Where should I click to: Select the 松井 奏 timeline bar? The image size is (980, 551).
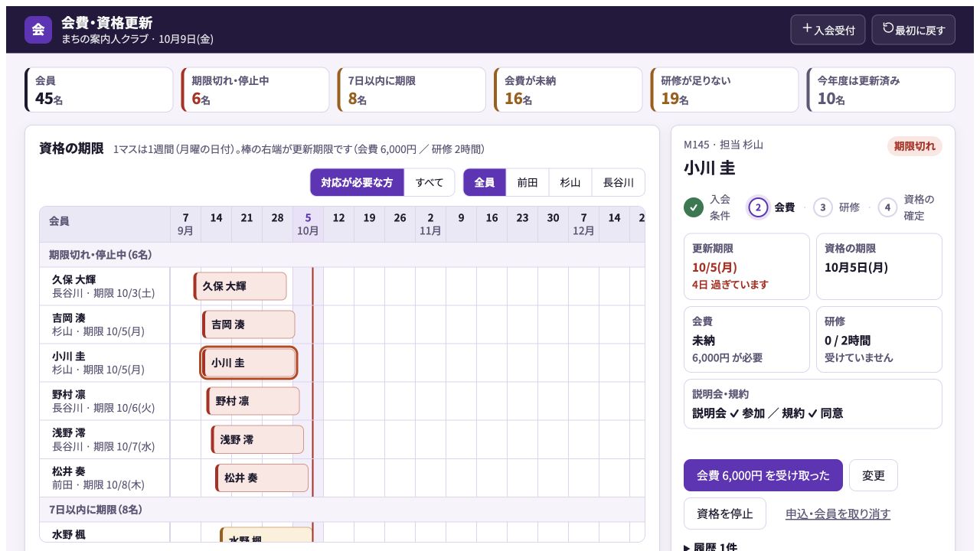click(x=263, y=478)
